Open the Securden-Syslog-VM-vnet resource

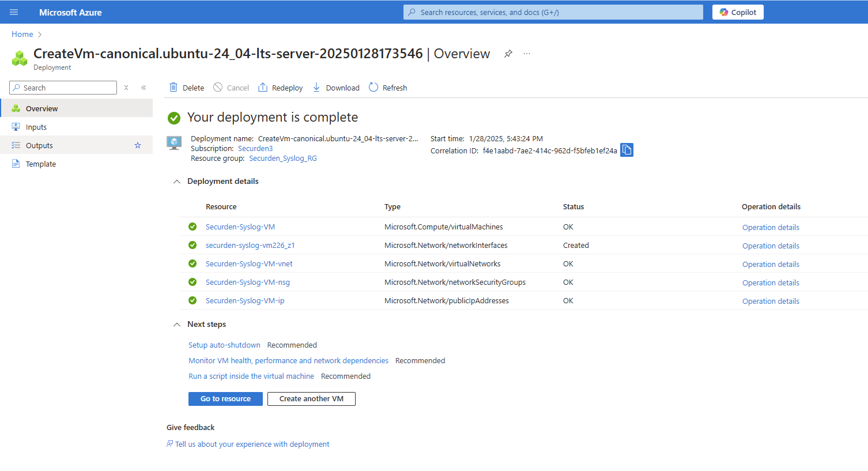tap(249, 264)
